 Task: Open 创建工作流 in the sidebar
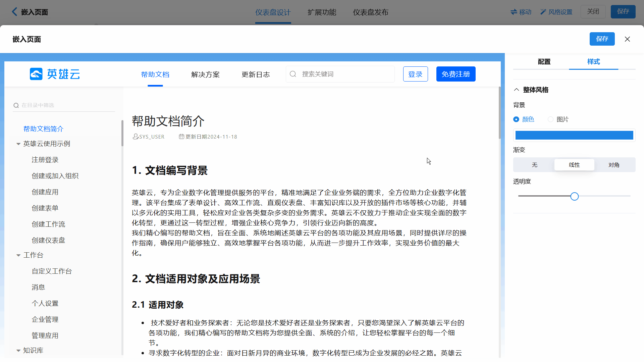click(48, 224)
